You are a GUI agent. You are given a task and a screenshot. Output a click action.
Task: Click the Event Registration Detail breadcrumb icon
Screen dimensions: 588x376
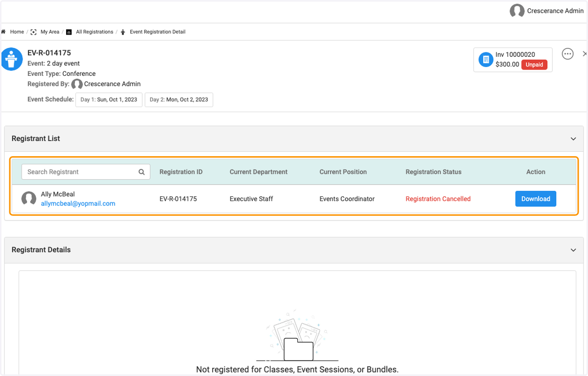(122, 32)
